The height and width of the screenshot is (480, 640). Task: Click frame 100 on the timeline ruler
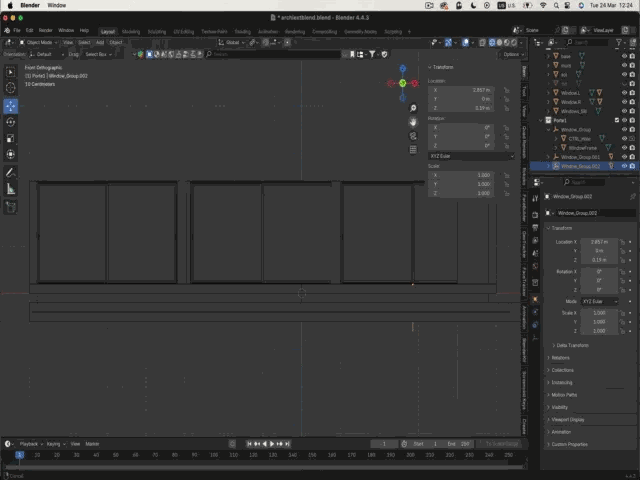click(214, 455)
